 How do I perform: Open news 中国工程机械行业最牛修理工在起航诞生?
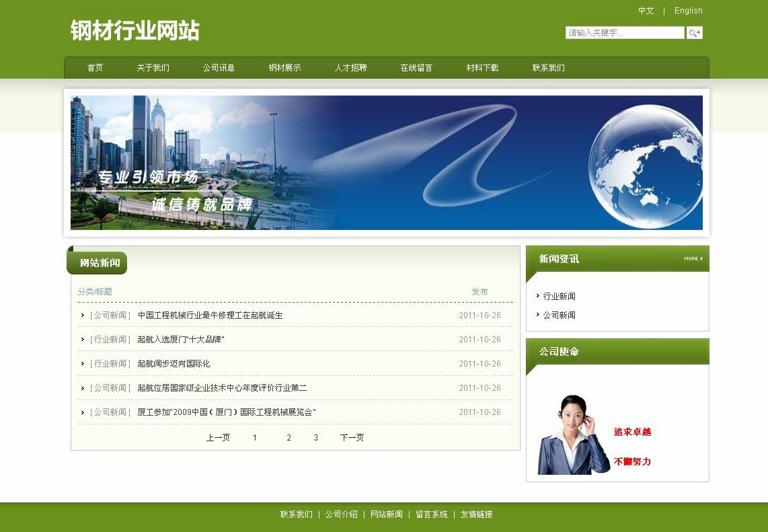[210, 315]
